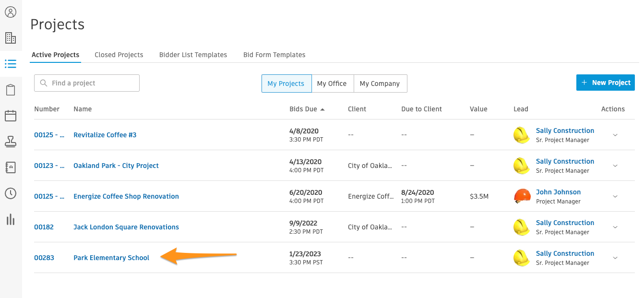
Task: Click the yellow hard hat avatar for Revitalize Coffee #3
Action: coord(522,135)
